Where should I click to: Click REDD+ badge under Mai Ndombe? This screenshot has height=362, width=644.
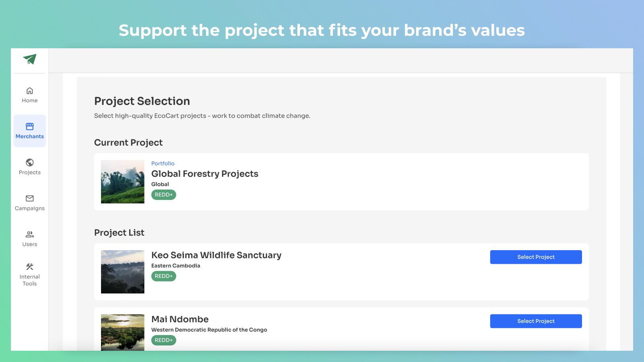pos(164,340)
